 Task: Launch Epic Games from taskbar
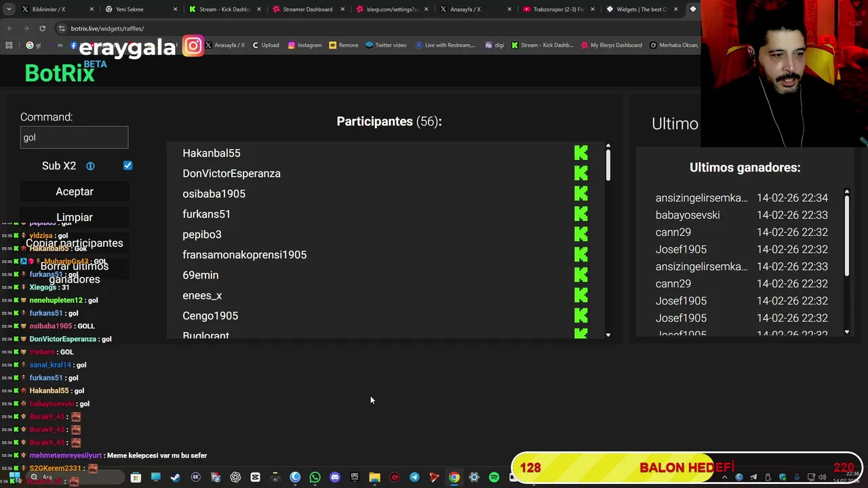355,477
